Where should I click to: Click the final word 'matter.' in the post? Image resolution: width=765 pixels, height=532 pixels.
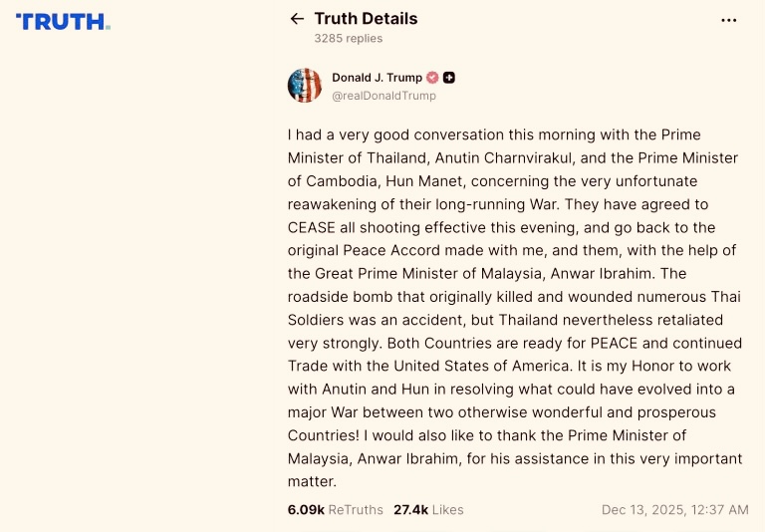[313, 481]
